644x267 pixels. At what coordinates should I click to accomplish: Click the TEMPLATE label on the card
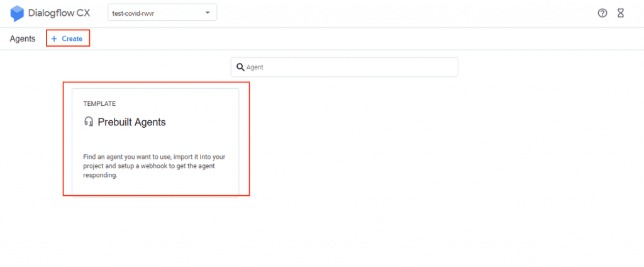99,104
